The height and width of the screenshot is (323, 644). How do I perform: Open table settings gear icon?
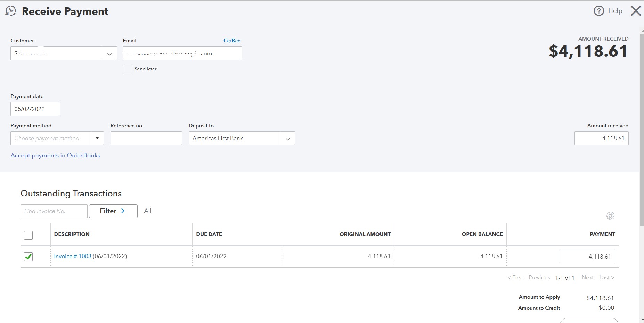[610, 216]
